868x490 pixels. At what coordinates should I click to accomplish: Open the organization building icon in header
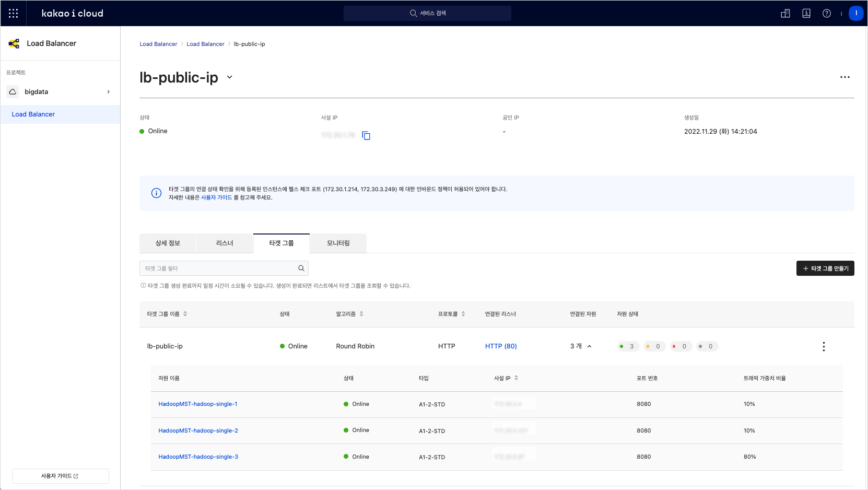pyautogui.click(x=785, y=14)
